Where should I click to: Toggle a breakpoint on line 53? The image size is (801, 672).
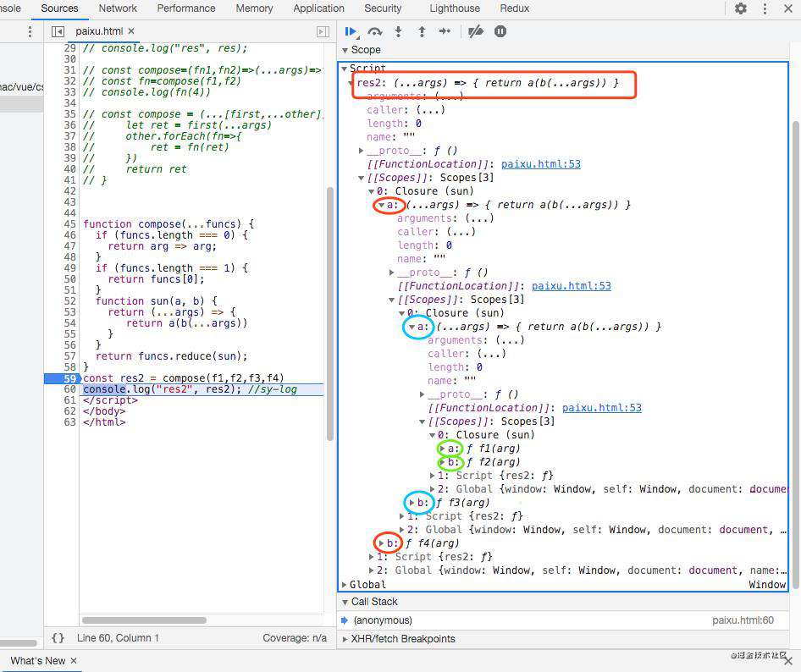click(69, 312)
